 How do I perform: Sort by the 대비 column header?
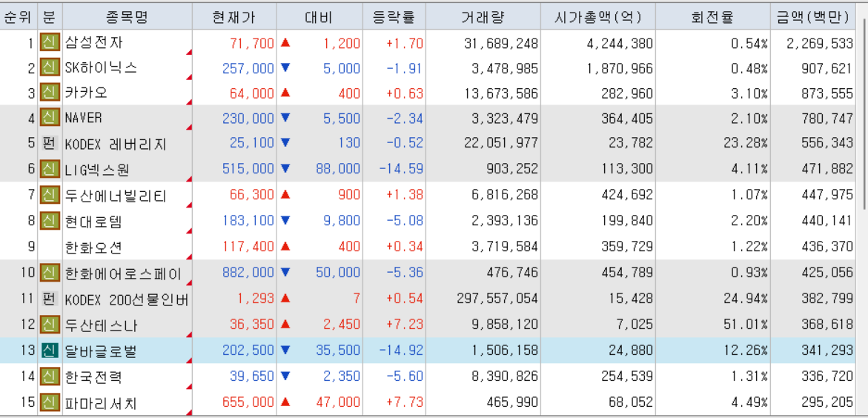coord(319,16)
